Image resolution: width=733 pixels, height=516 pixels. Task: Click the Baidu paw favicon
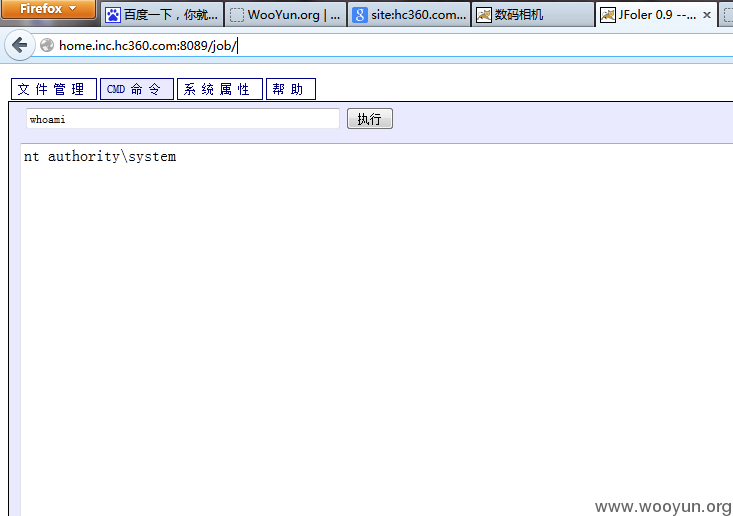(113, 15)
